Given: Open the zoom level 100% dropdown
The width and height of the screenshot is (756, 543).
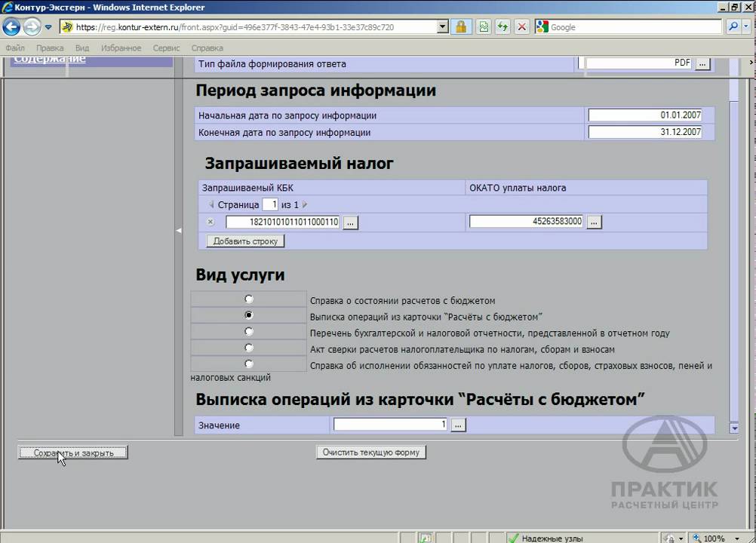Looking at the screenshot, I should tap(737, 538).
